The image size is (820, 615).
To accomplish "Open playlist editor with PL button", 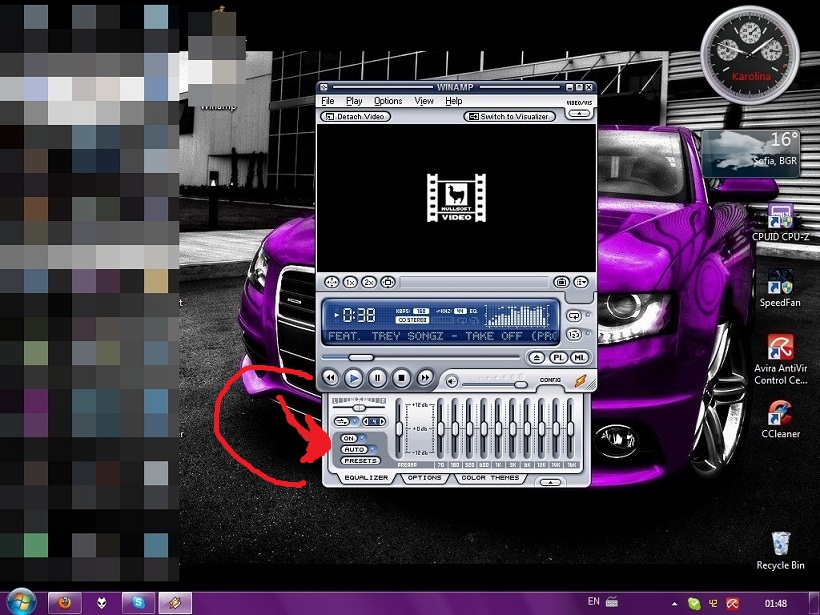I will tap(558, 358).
